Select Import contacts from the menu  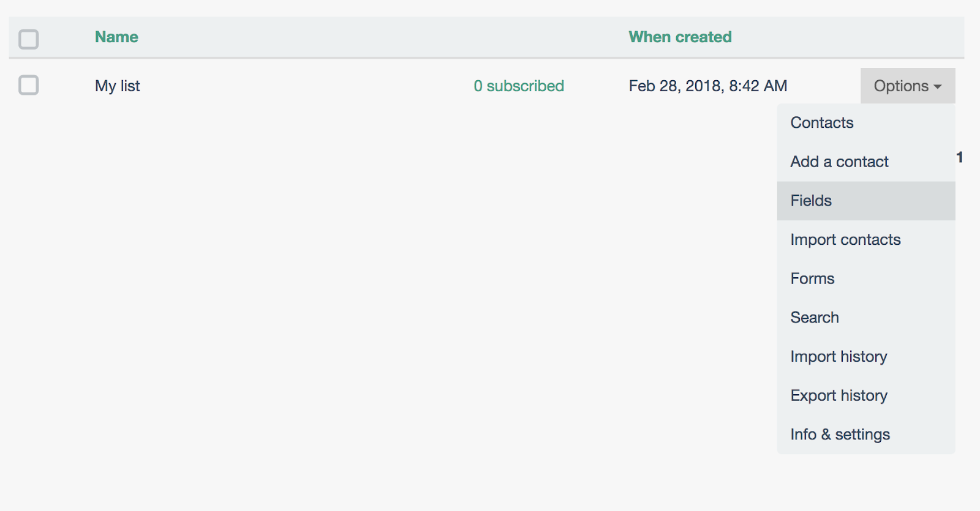(845, 239)
